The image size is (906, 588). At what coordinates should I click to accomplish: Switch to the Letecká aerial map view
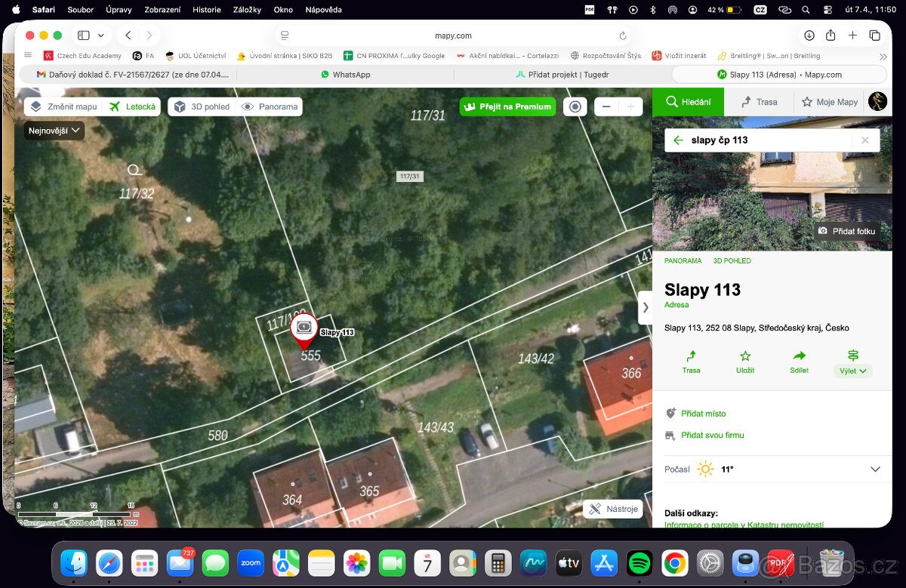click(x=132, y=107)
